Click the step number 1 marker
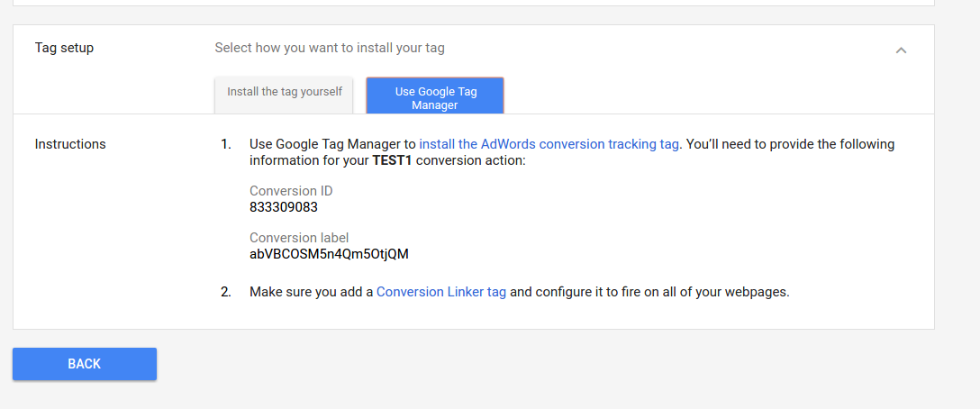This screenshot has width=980, height=409. (225, 144)
